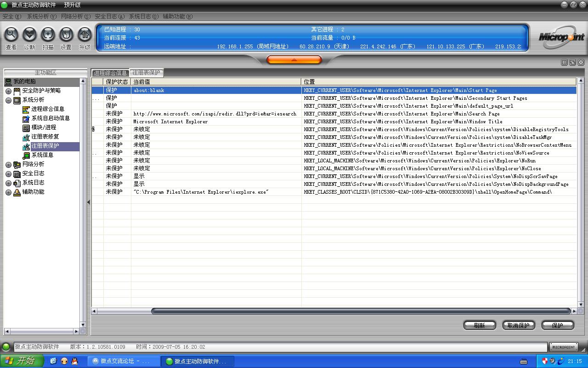Select the 注册表保护 tab

[x=147, y=73]
